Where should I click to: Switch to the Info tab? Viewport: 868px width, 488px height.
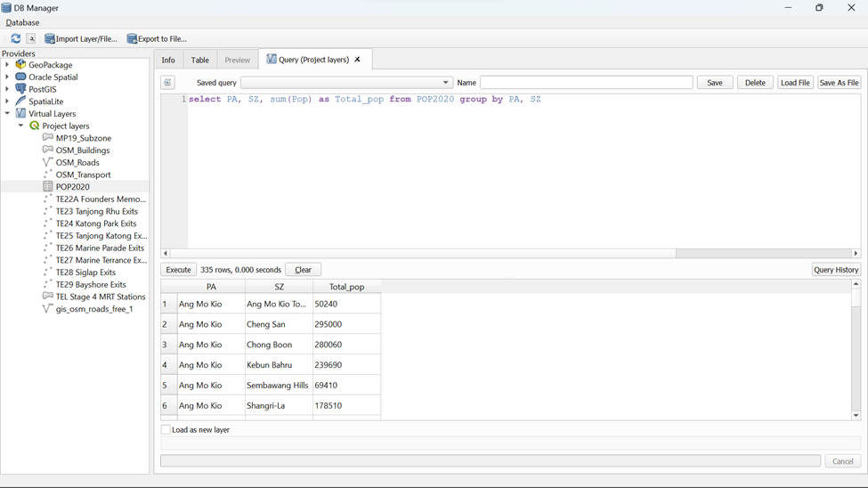coord(168,60)
